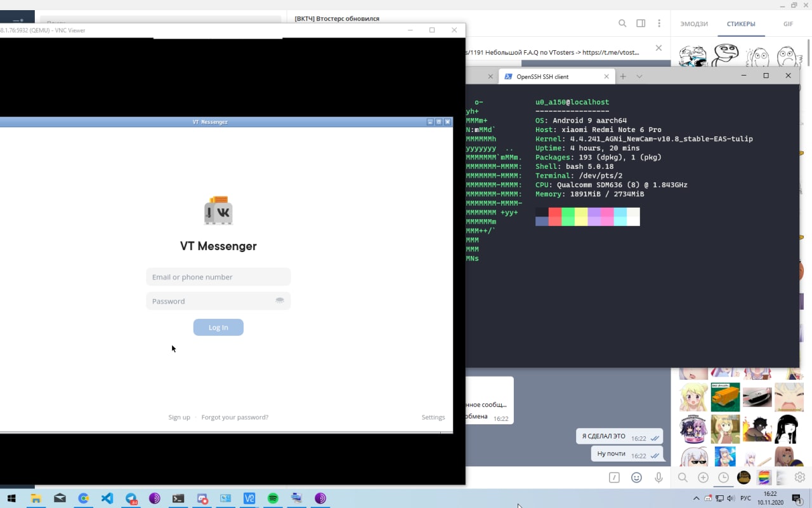Open Settings in VT Messenger
Viewport: 812px width, 508px height.
point(433,417)
